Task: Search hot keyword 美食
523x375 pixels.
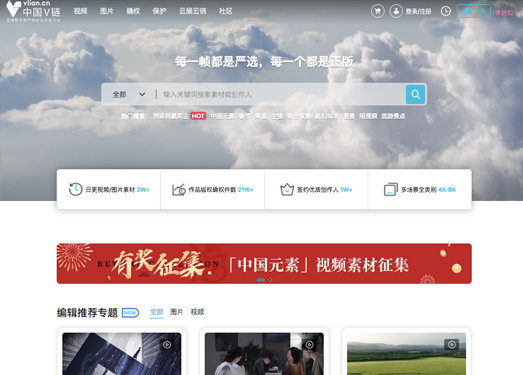Action: click(260, 116)
